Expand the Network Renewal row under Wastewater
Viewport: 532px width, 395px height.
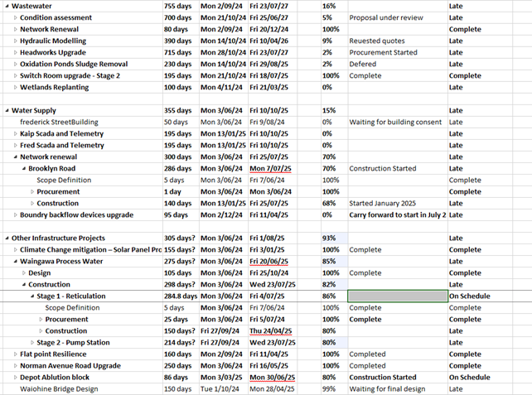tap(15, 29)
